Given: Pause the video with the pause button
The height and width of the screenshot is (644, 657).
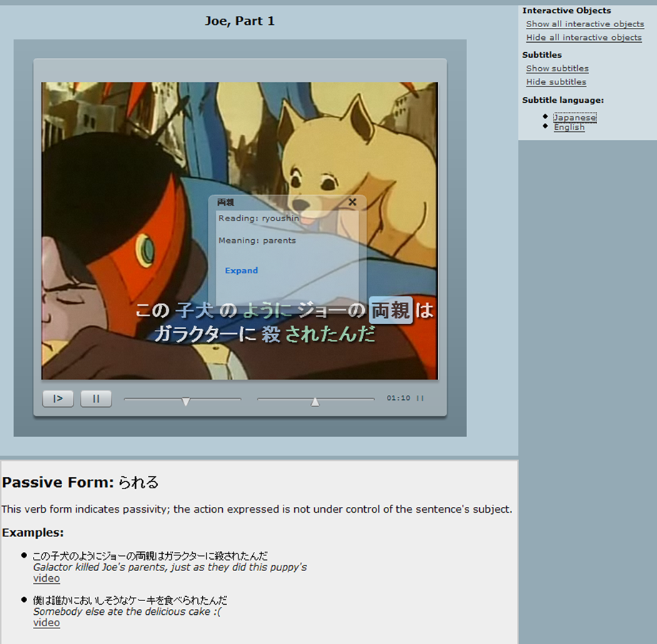Looking at the screenshot, I should pyautogui.click(x=96, y=398).
